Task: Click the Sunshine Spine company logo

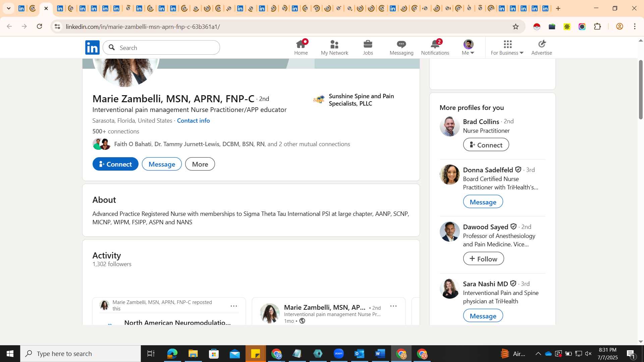Action: [x=319, y=100]
